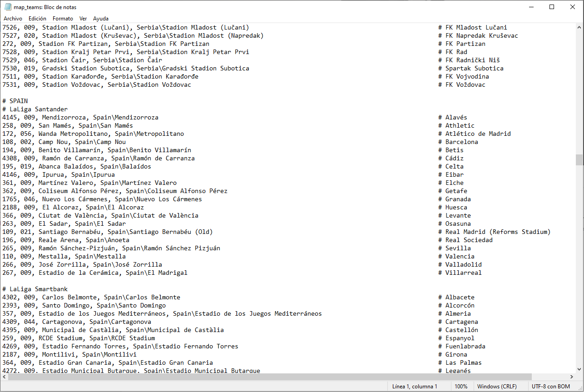Click the Stadion FK Partizan line
584x392 pixels.
106,44
